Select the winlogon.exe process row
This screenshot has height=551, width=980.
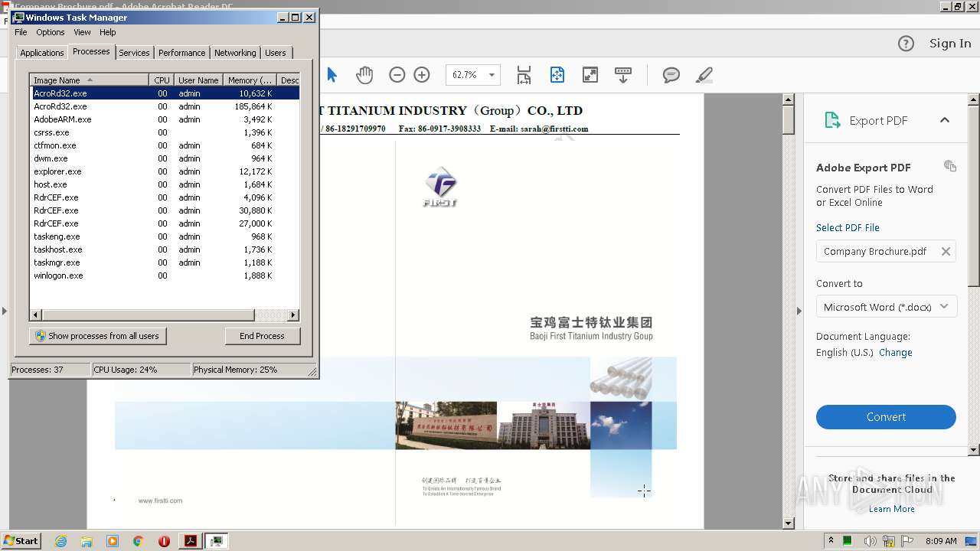pyautogui.click(x=165, y=275)
